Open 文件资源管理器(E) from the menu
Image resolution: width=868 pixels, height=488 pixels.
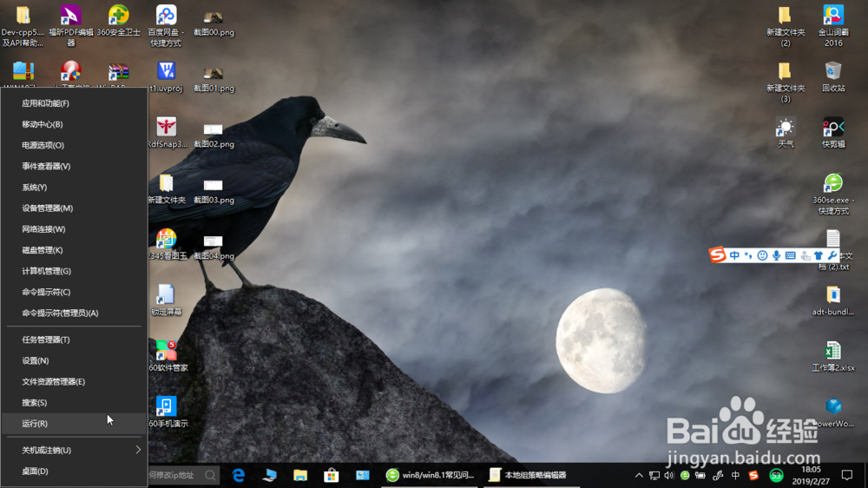click(74, 382)
